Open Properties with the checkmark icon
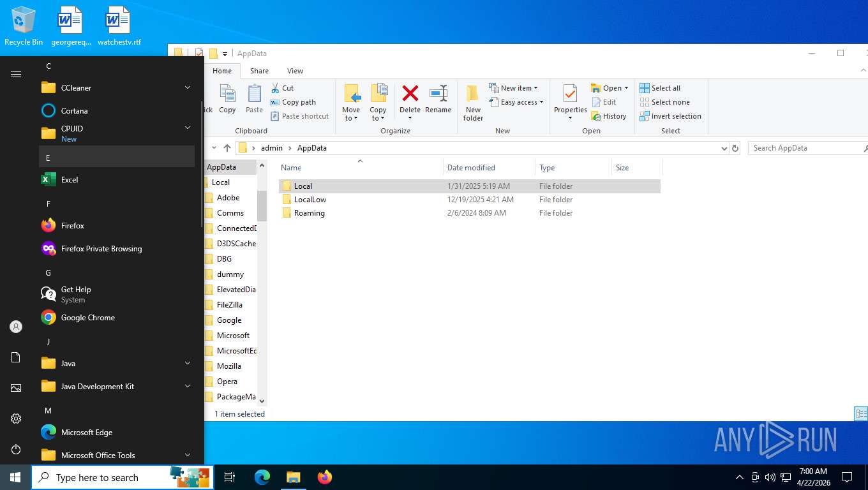The image size is (868, 490). pos(570,102)
